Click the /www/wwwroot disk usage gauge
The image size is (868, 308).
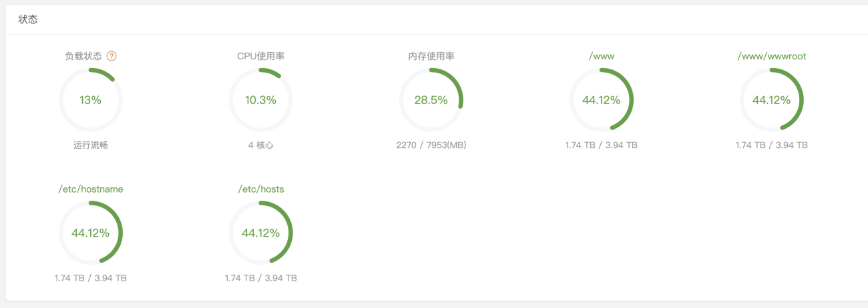pyautogui.click(x=772, y=100)
